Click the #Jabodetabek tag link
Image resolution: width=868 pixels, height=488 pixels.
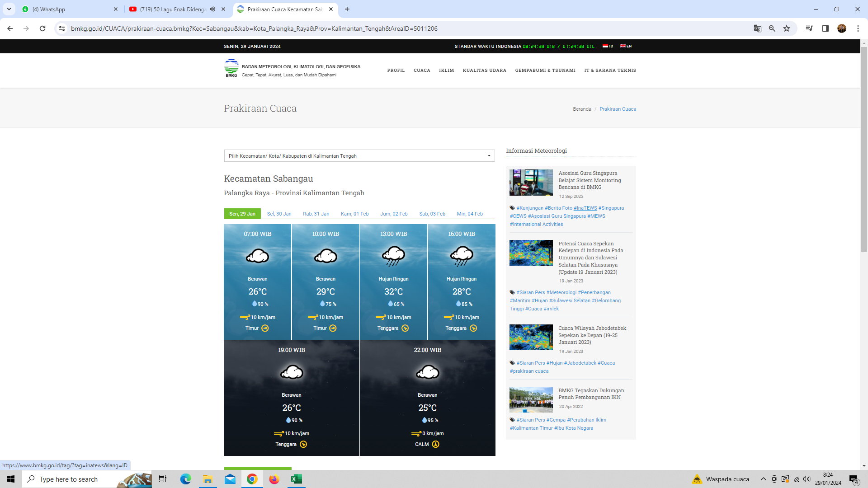click(580, 363)
